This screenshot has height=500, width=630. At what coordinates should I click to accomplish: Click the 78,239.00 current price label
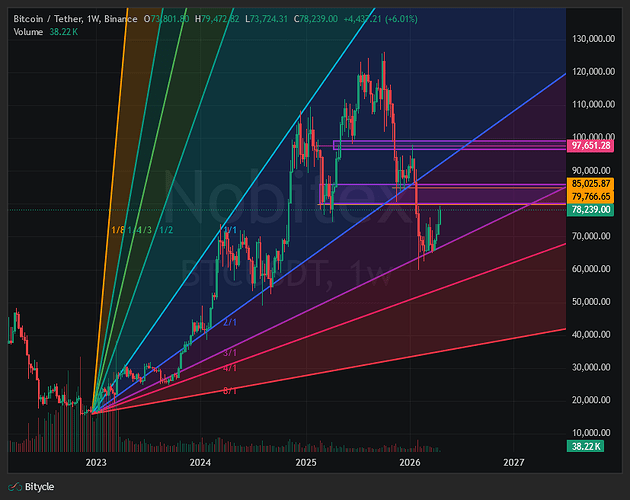(x=590, y=209)
